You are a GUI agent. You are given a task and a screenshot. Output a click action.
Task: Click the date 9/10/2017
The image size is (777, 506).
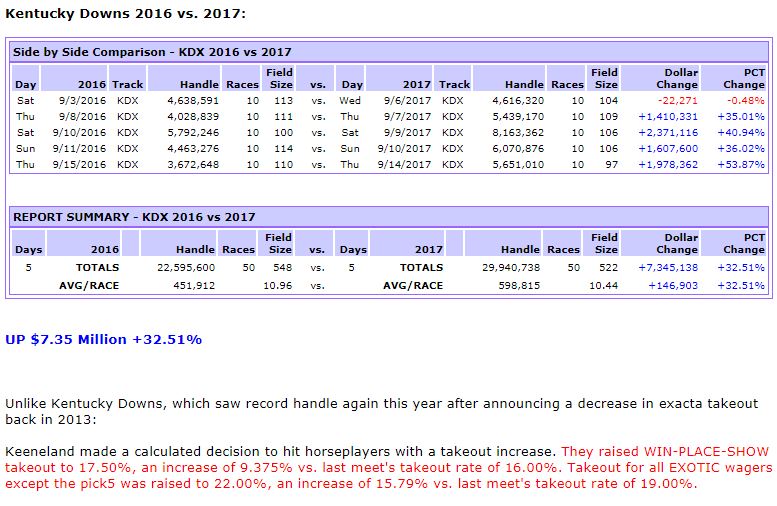point(404,148)
